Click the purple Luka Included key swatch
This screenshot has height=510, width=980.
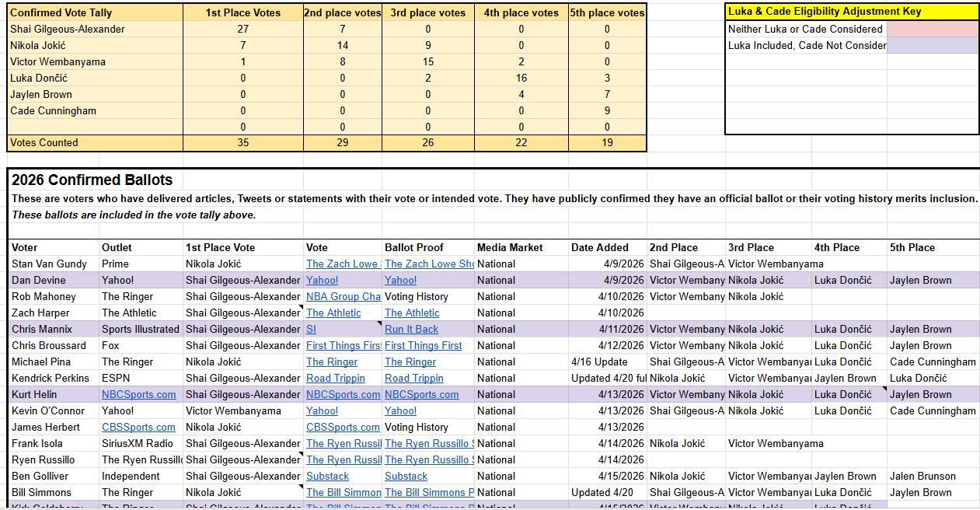pyautogui.click(x=933, y=45)
